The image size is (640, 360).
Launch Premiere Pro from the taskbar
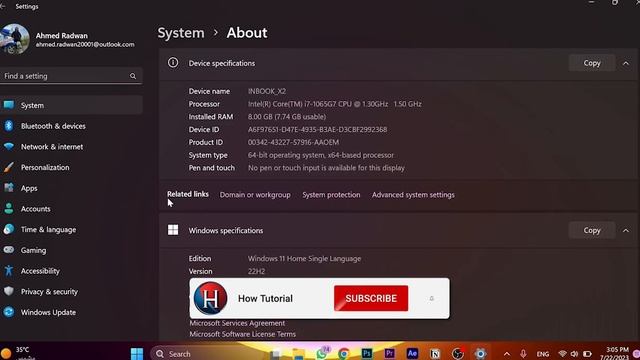389,353
